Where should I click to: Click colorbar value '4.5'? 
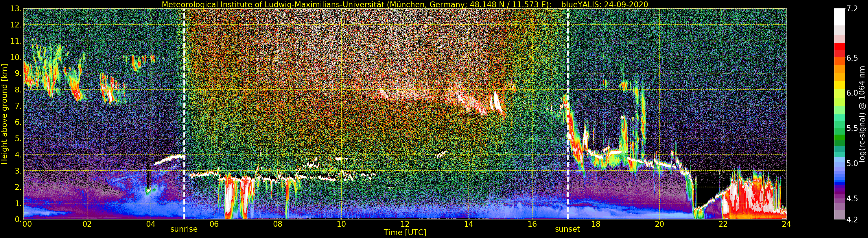pos(852,198)
